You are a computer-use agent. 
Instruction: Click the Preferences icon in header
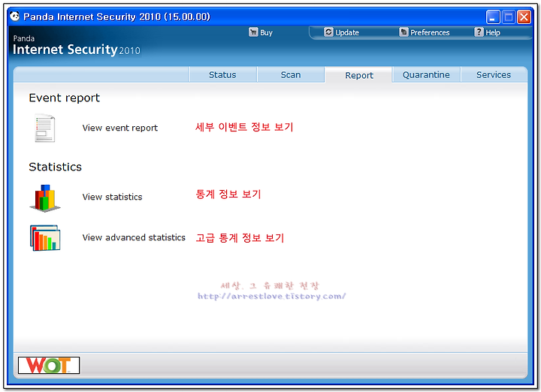coord(403,32)
